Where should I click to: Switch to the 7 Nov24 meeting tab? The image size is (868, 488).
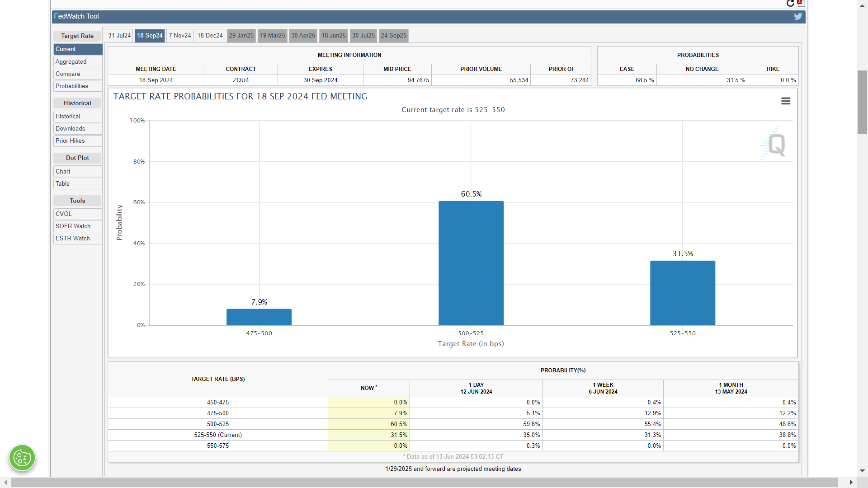tap(180, 35)
